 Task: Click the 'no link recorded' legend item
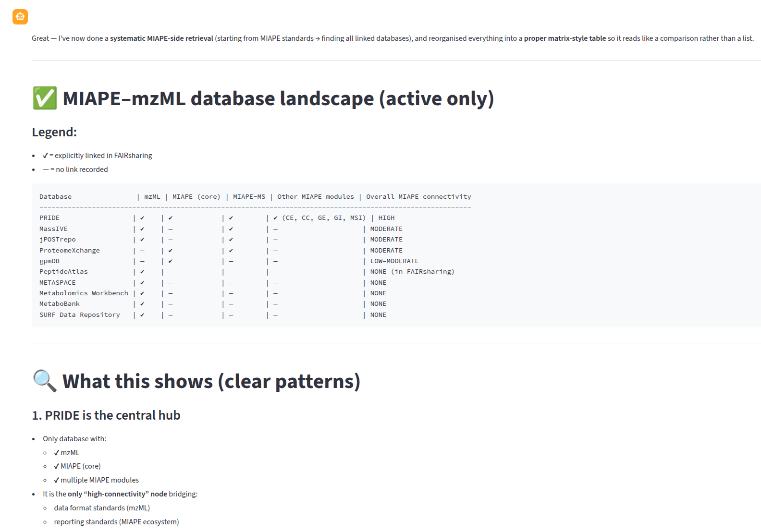click(x=82, y=169)
